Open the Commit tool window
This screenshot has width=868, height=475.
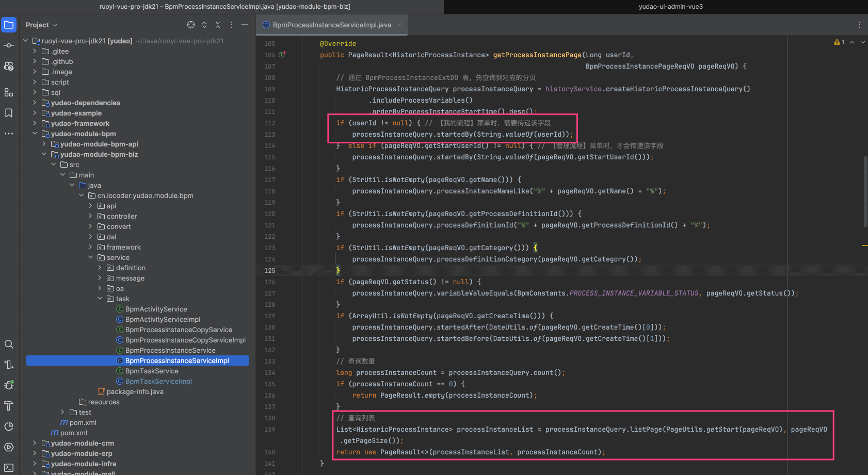click(x=9, y=45)
